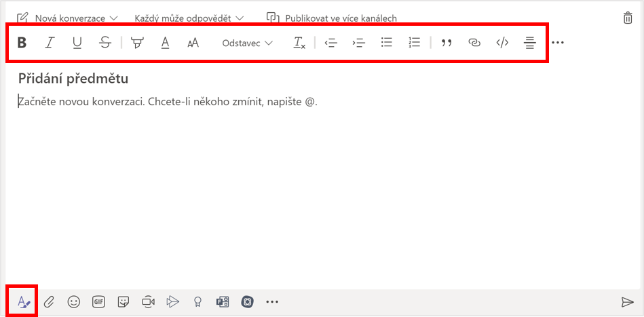
Task: Open font color picker
Action: click(x=165, y=43)
